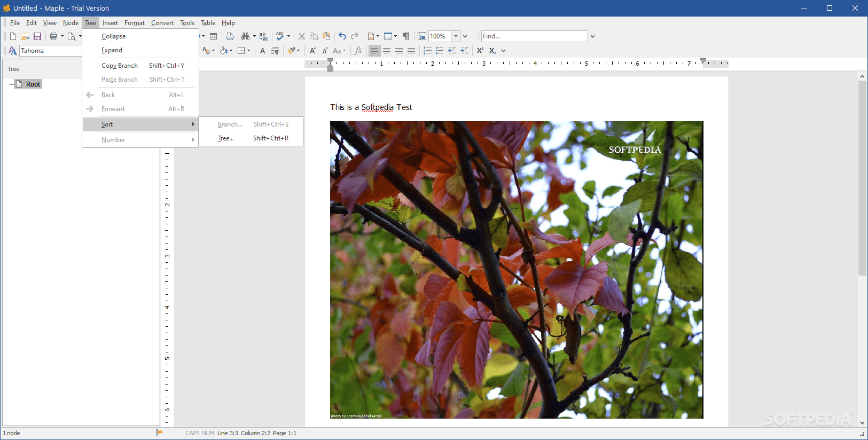Select 'Tree...' in the Sort submenu
The image size is (868, 440).
pyautogui.click(x=251, y=138)
